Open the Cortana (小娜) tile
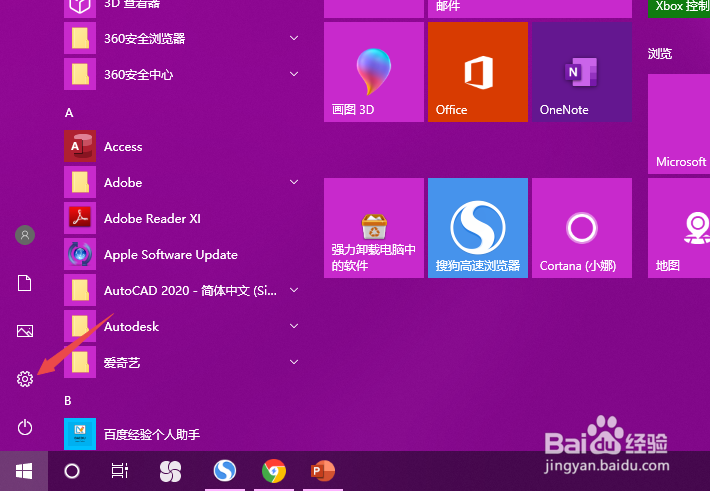The image size is (710, 491). pyautogui.click(x=582, y=228)
